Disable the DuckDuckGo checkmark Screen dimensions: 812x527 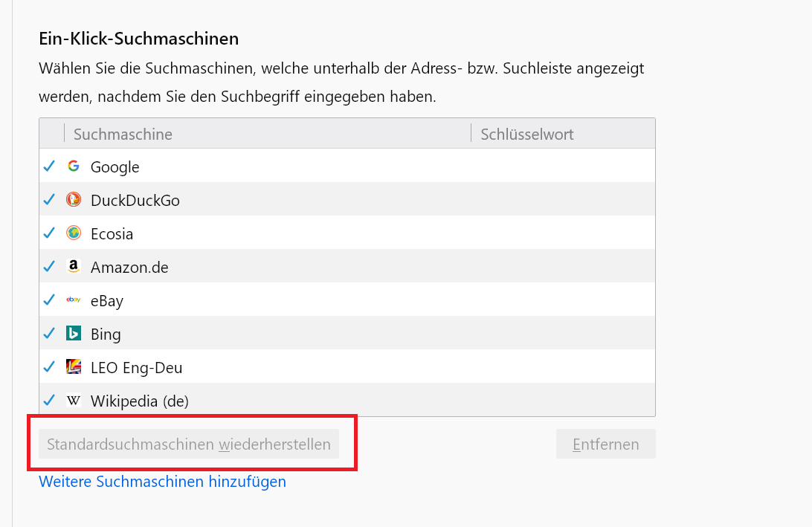(50, 200)
